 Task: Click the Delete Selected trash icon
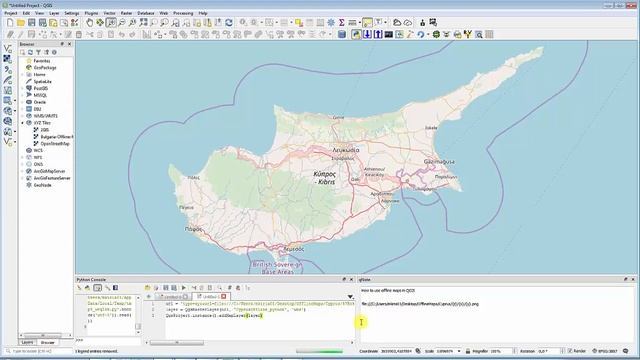tap(79, 35)
